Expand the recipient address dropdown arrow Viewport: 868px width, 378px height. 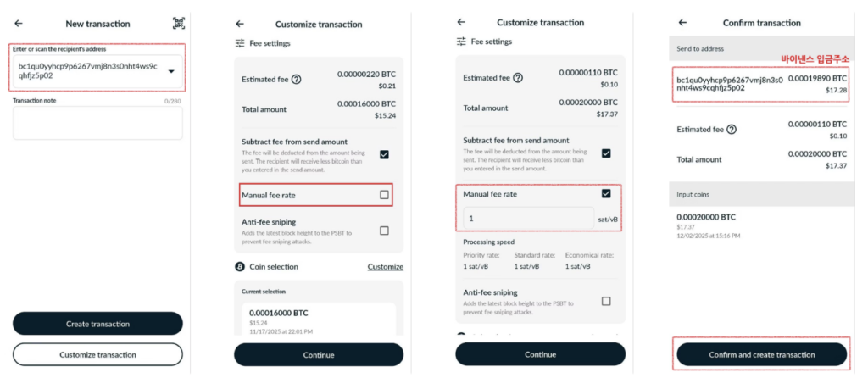tap(172, 71)
